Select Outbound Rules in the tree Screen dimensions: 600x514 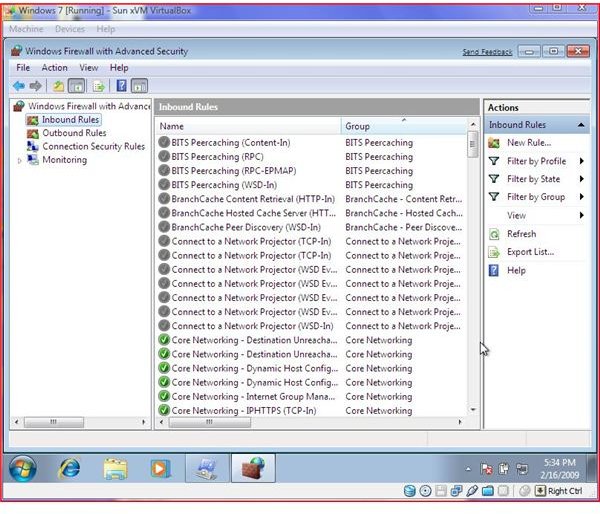point(74,133)
